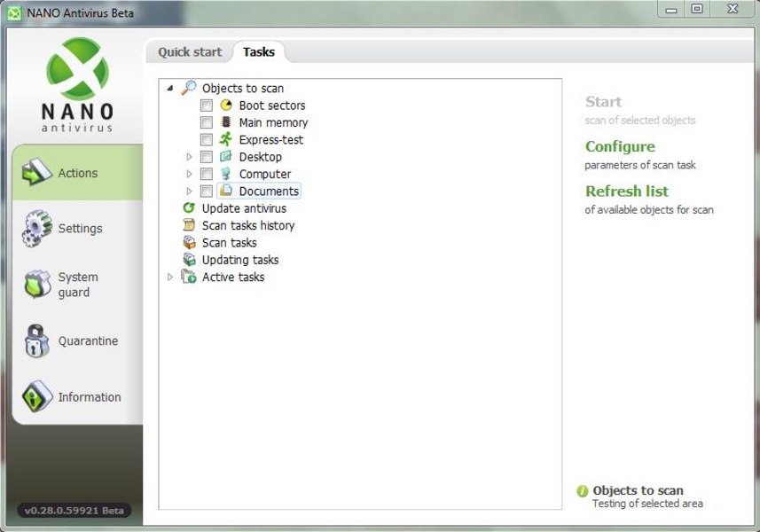The width and height of the screenshot is (760, 532).
Task: Select the Boot sectors label
Action: (x=272, y=106)
